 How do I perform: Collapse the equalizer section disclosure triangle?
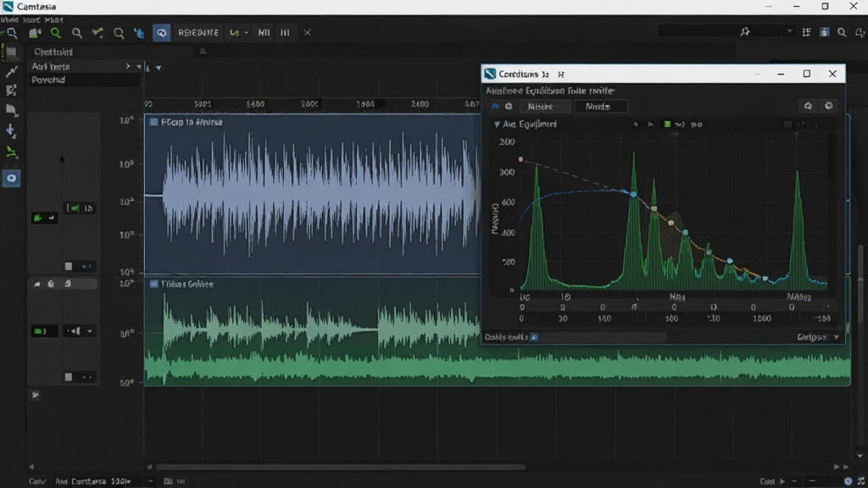coord(497,125)
